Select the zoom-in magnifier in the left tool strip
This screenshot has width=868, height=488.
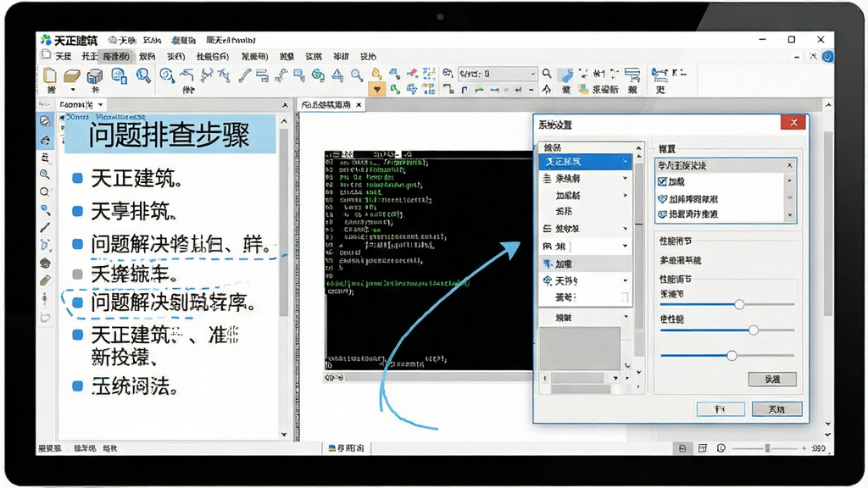point(45,175)
